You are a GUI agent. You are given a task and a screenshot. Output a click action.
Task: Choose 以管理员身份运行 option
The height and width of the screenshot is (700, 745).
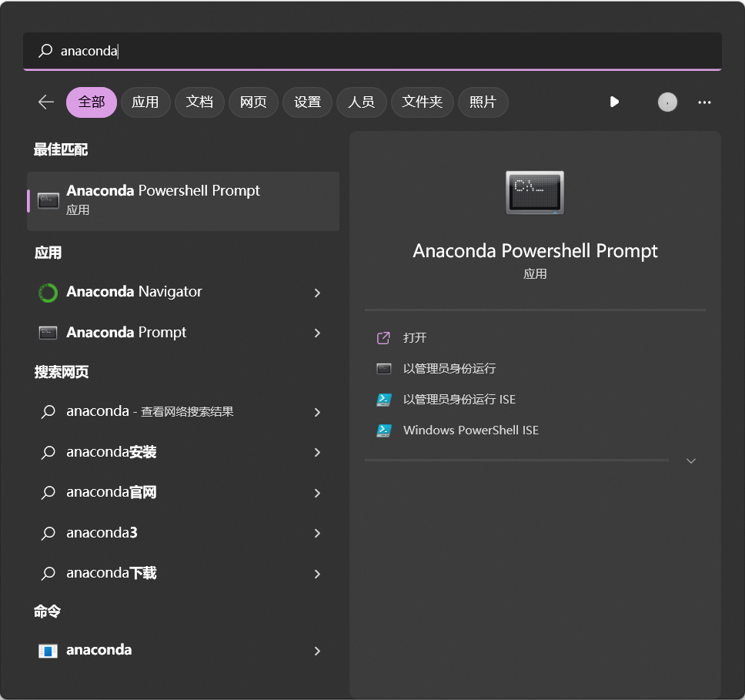[x=449, y=369]
